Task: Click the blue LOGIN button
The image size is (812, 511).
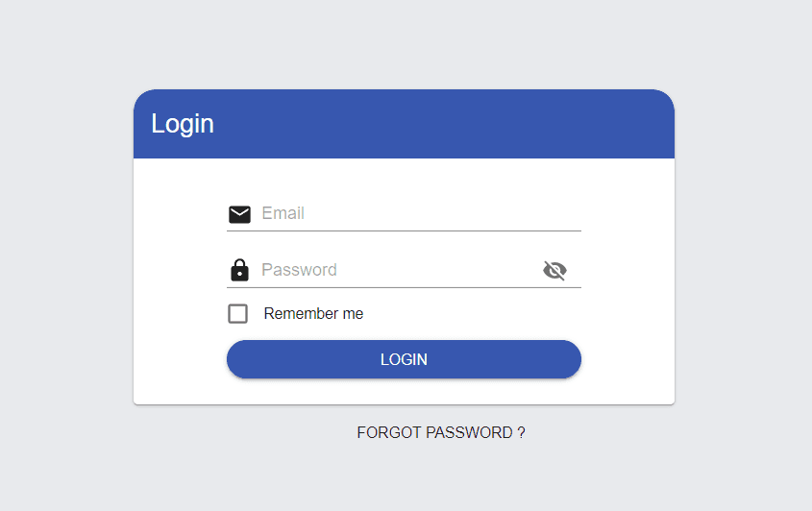Action: [x=404, y=359]
